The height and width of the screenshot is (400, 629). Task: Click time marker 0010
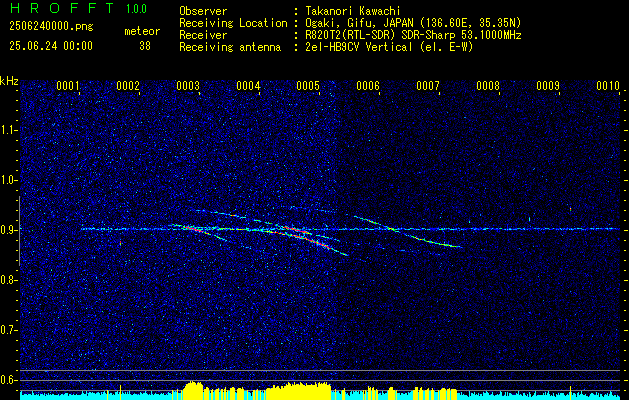(x=608, y=86)
